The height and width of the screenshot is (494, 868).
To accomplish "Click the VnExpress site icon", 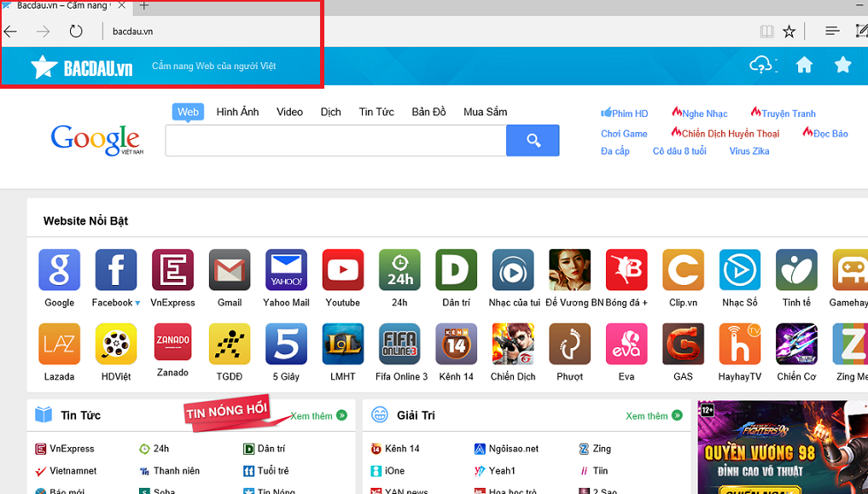I will click(x=172, y=270).
